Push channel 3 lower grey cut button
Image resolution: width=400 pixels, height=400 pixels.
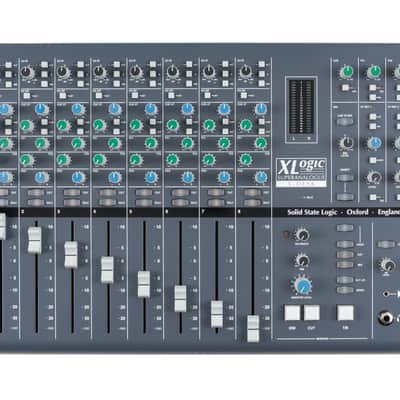(x=72, y=202)
